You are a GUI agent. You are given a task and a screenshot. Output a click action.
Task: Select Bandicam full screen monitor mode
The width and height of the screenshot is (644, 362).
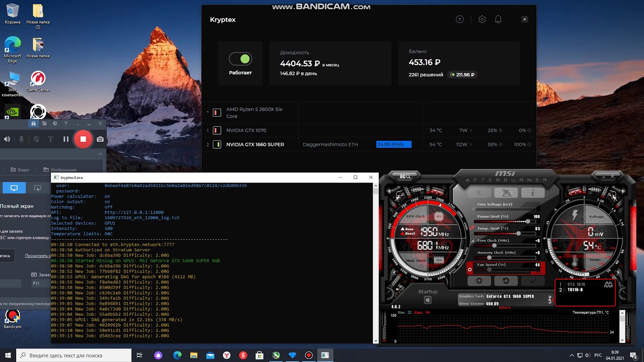[x=14, y=188]
